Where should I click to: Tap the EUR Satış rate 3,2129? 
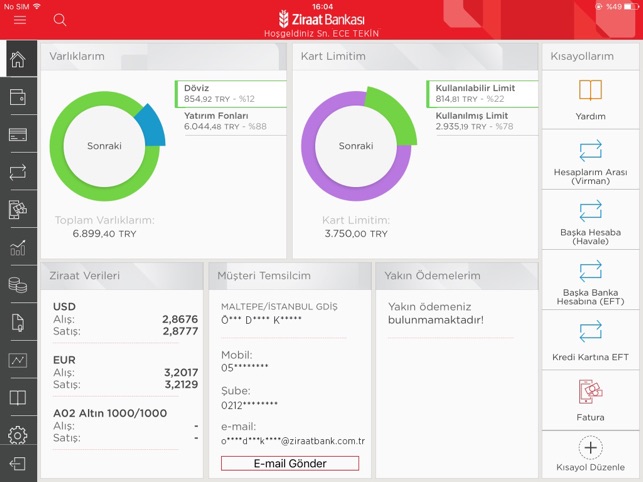181,384
